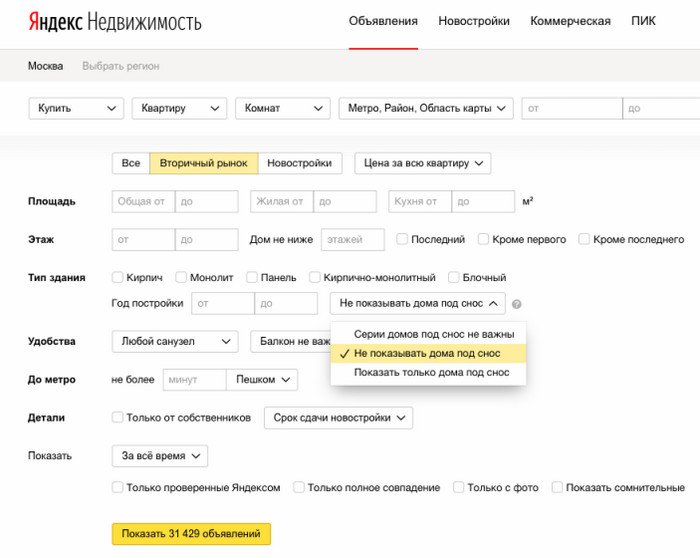The image size is (700, 558).
Task: Select the Новостройки segment button
Action: [300, 163]
